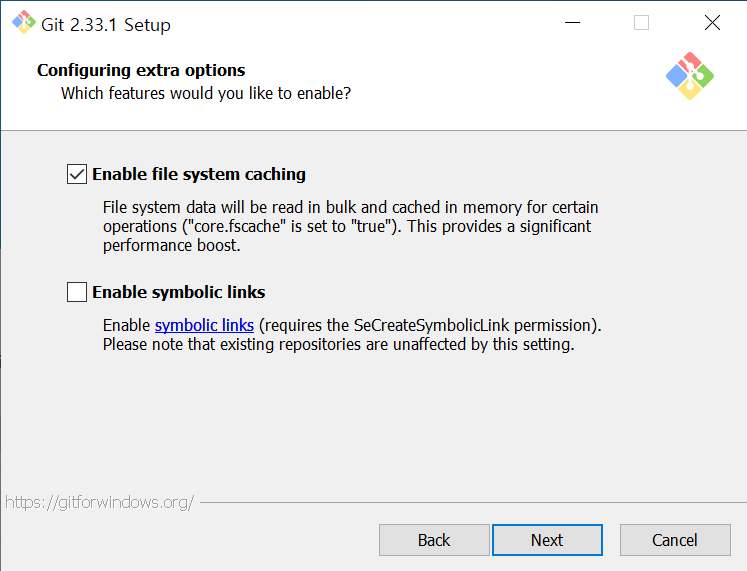The image size is (747, 571).
Task: Open the blue 'symbolic links' hyperlink
Action: 204,326
